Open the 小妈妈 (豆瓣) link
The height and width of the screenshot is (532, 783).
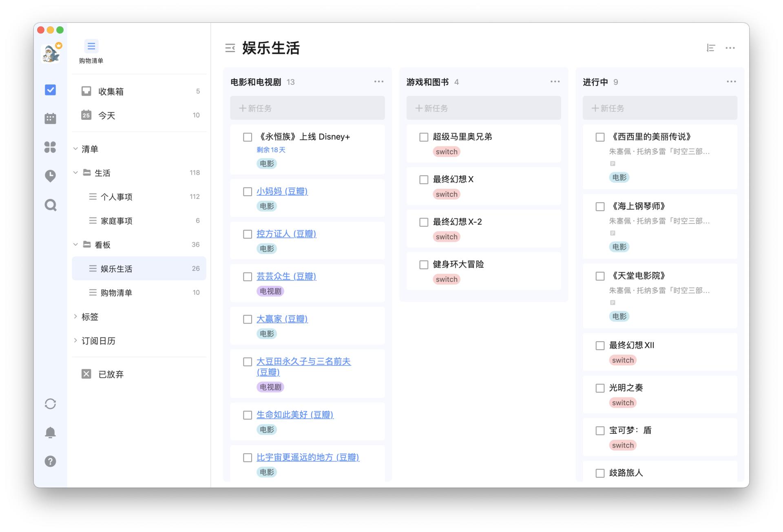point(283,191)
